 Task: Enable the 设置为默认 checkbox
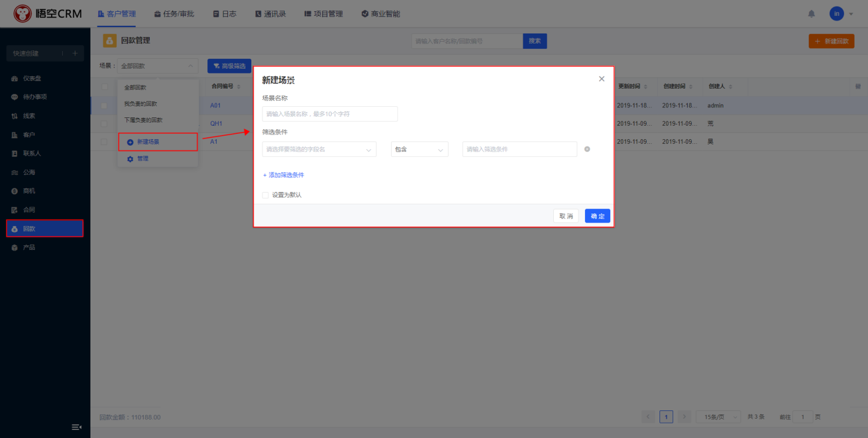click(x=265, y=195)
